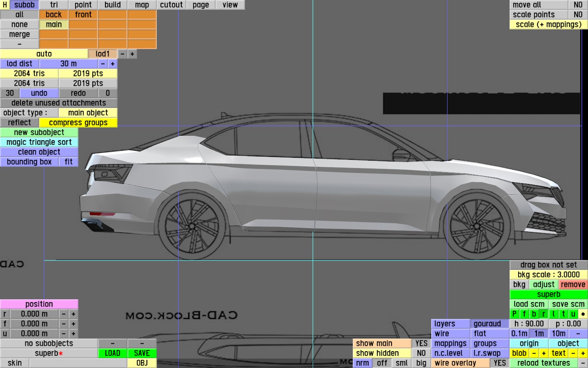Create a new subobject
This screenshot has height=368, width=588.
pyautogui.click(x=39, y=132)
